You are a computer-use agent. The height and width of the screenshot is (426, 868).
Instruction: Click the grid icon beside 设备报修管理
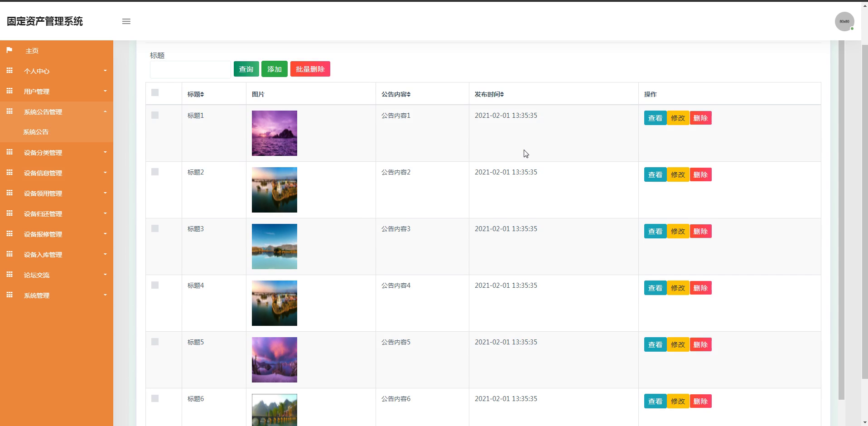(x=10, y=234)
